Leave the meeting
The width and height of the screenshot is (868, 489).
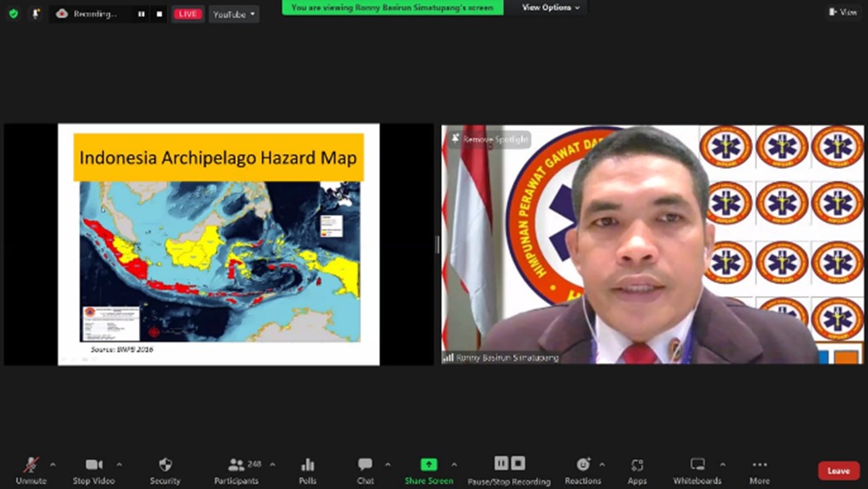tap(838, 471)
